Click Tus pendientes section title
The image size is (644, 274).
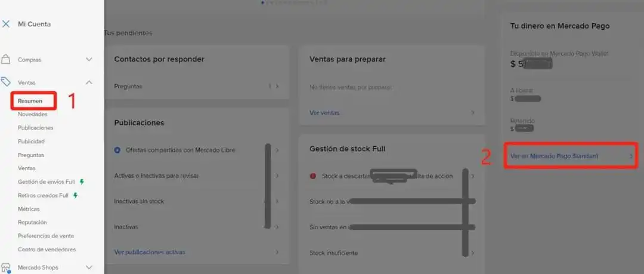click(x=128, y=33)
